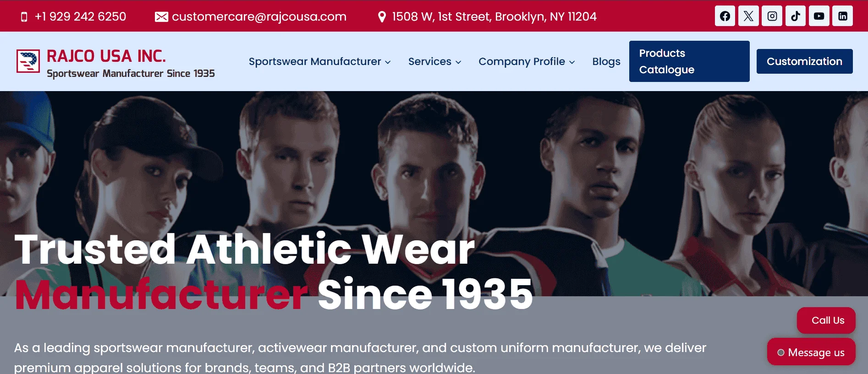Open the Message us chat widget
The height and width of the screenshot is (374, 868).
click(811, 352)
